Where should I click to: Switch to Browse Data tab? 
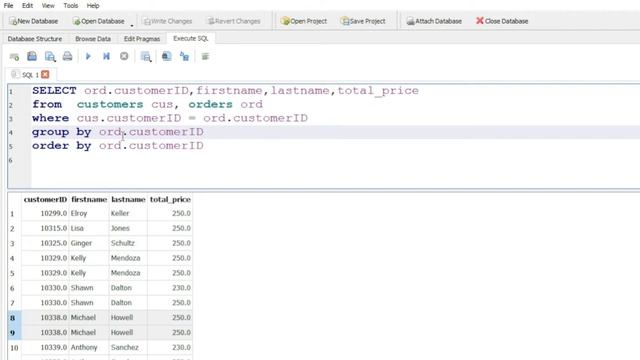pos(93,39)
